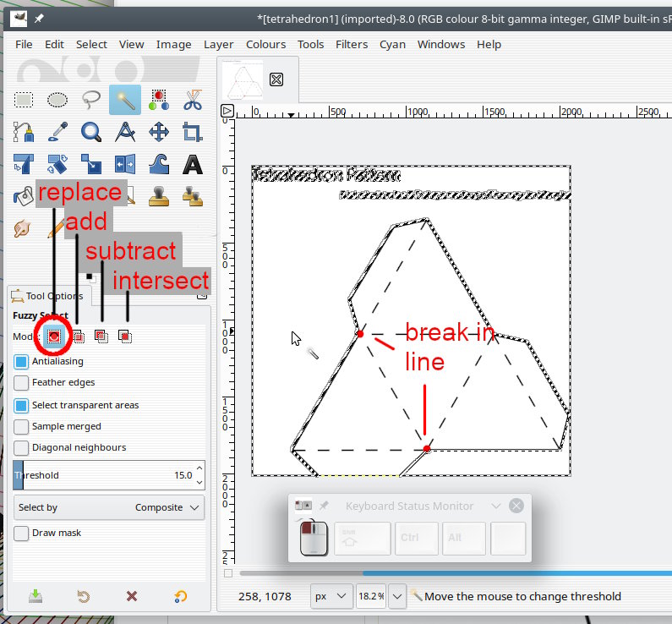The height and width of the screenshot is (624, 672).
Task: Enable the Feather edges checkbox
Action: (21, 383)
